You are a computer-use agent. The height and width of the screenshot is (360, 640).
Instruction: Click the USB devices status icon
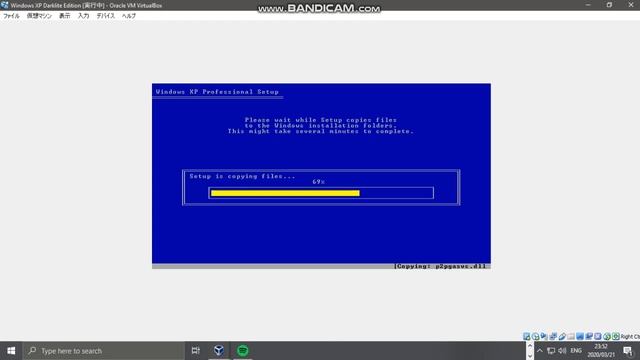[562, 336]
